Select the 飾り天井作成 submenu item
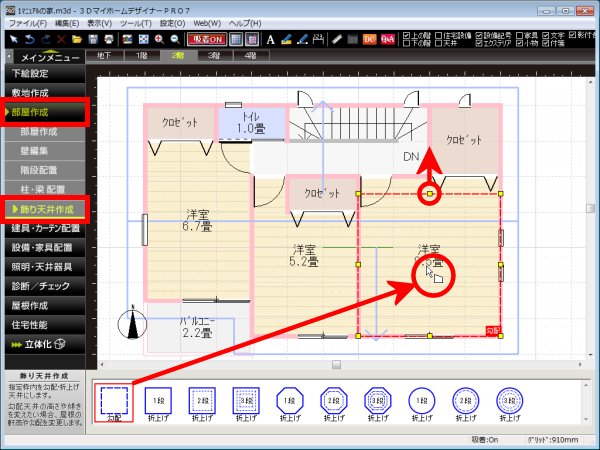Image resolution: width=600 pixels, height=450 pixels. coord(45,209)
